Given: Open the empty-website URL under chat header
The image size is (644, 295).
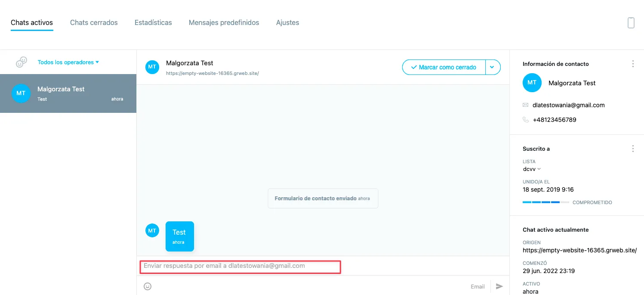Looking at the screenshot, I should 213,73.
